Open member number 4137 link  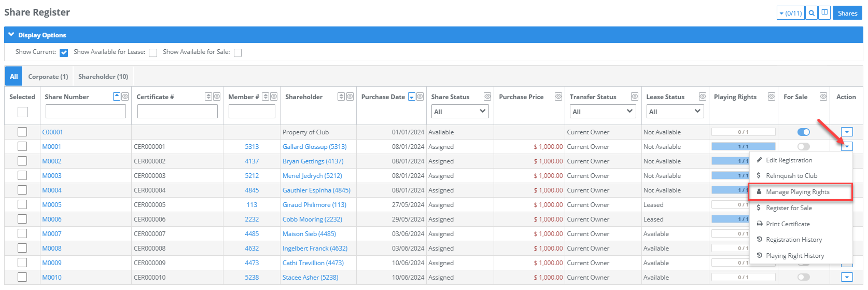pos(252,161)
